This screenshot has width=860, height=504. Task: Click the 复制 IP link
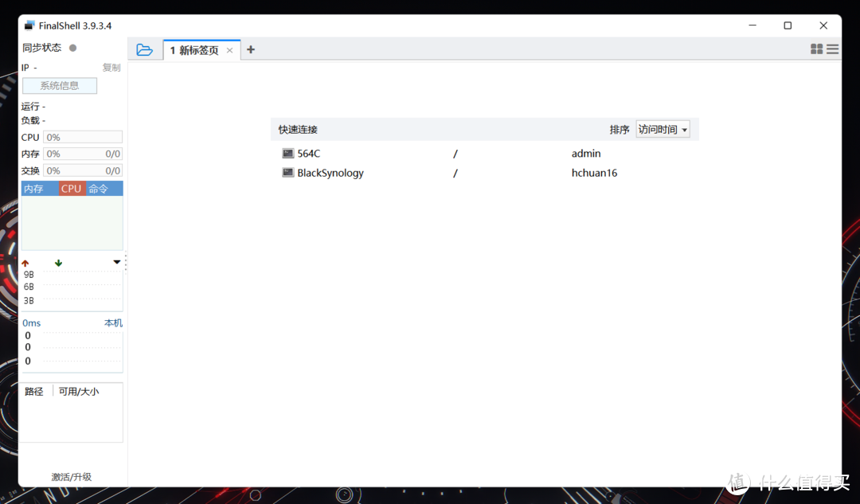click(x=111, y=68)
